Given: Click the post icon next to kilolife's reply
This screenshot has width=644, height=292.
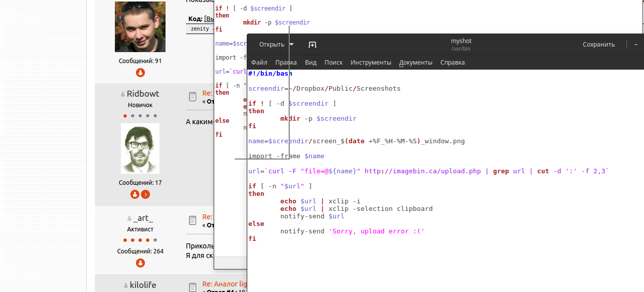Looking at the screenshot, I should (x=193, y=287).
